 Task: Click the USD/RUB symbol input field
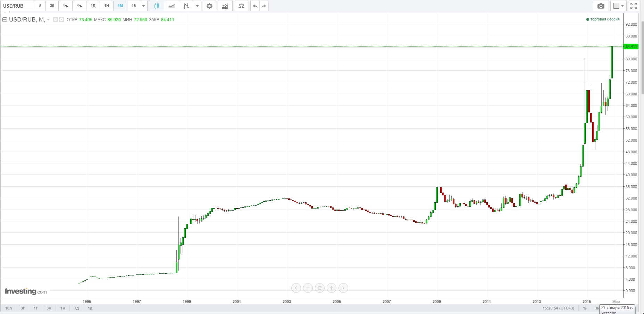coord(17,6)
